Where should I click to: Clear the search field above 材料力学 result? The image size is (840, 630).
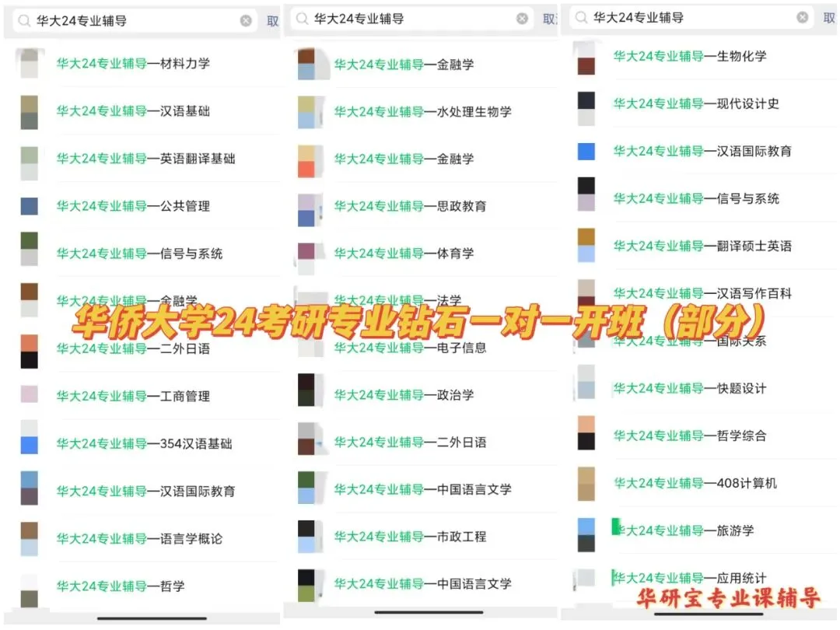click(246, 21)
